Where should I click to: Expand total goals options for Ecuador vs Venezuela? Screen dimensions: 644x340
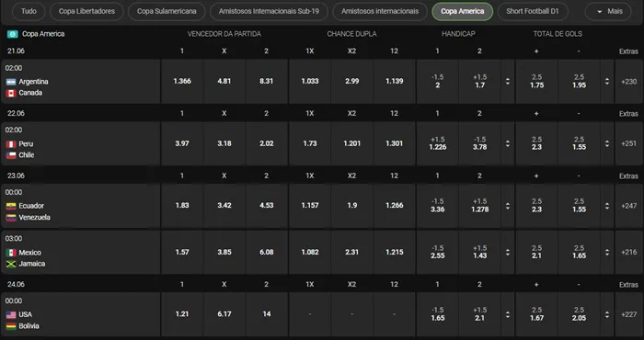click(607, 206)
